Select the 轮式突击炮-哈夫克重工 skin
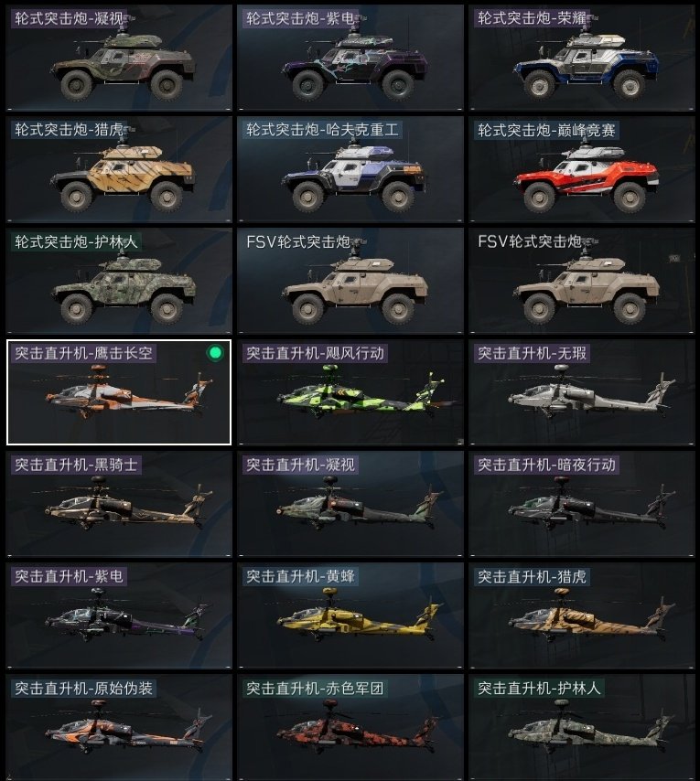The height and width of the screenshot is (781, 700). [x=350, y=169]
